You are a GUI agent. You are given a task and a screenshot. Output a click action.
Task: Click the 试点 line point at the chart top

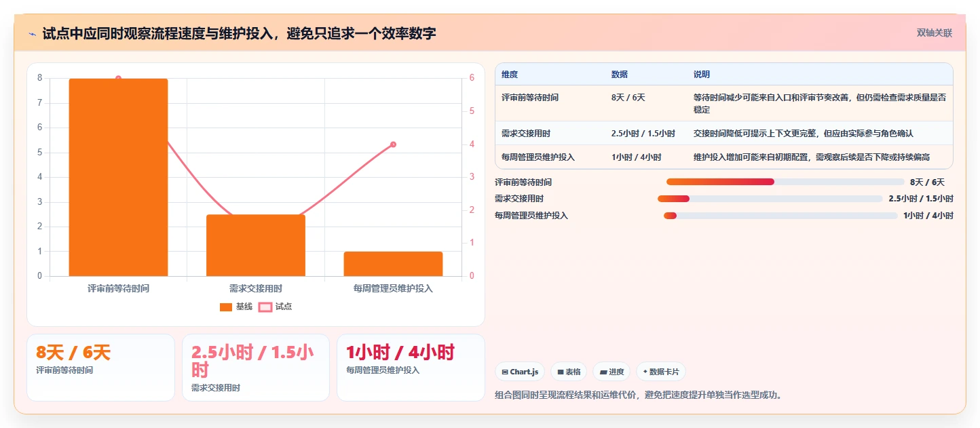(x=118, y=79)
